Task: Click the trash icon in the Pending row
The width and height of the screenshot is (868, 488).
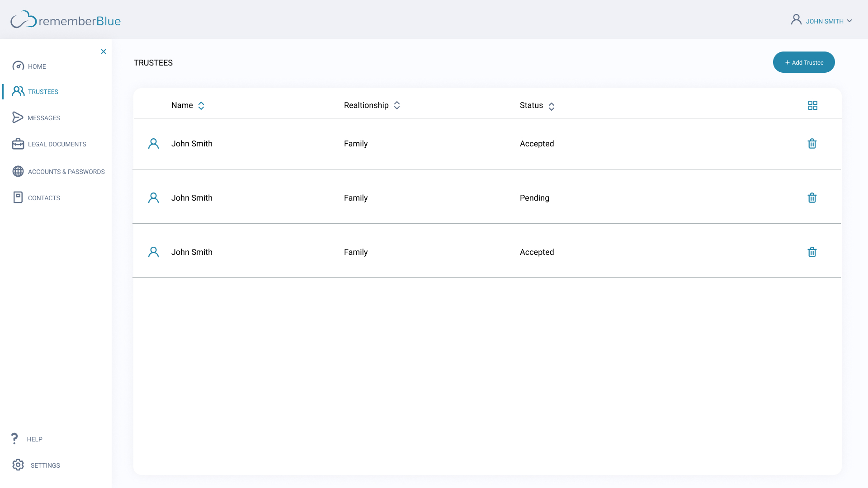Action: coord(812,198)
